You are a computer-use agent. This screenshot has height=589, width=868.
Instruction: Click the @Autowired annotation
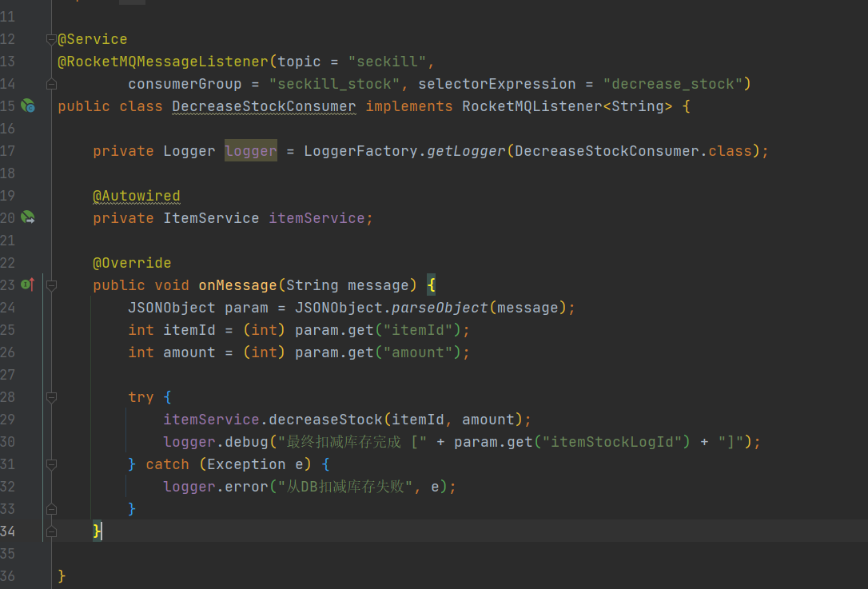pyautogui.click(x=136, y=196)
